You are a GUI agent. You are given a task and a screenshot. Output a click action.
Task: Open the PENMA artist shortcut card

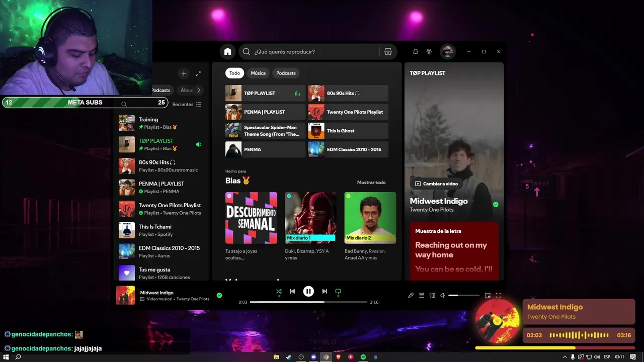click(x=265, y=149)
